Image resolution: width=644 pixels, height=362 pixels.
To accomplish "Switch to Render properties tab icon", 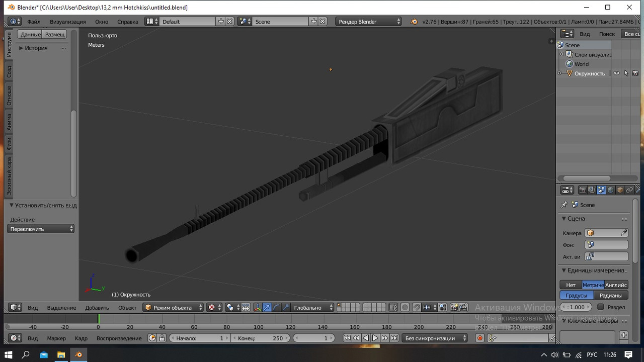I will 583,190.
